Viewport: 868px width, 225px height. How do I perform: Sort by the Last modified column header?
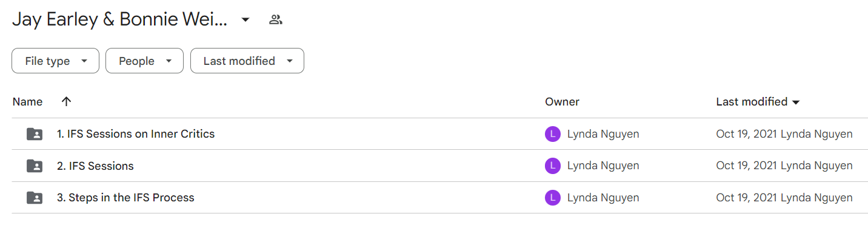pos(758,102)
